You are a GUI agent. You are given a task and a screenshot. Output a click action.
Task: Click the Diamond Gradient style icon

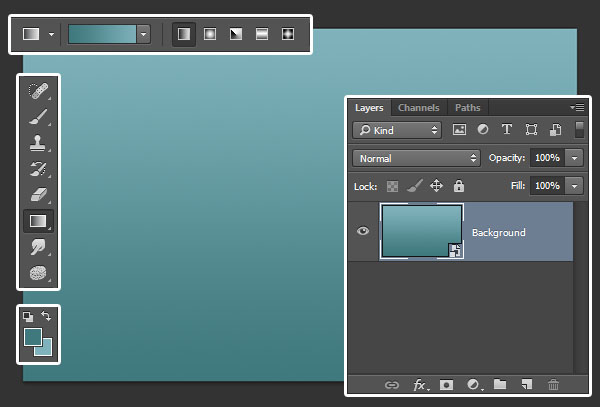288,34
